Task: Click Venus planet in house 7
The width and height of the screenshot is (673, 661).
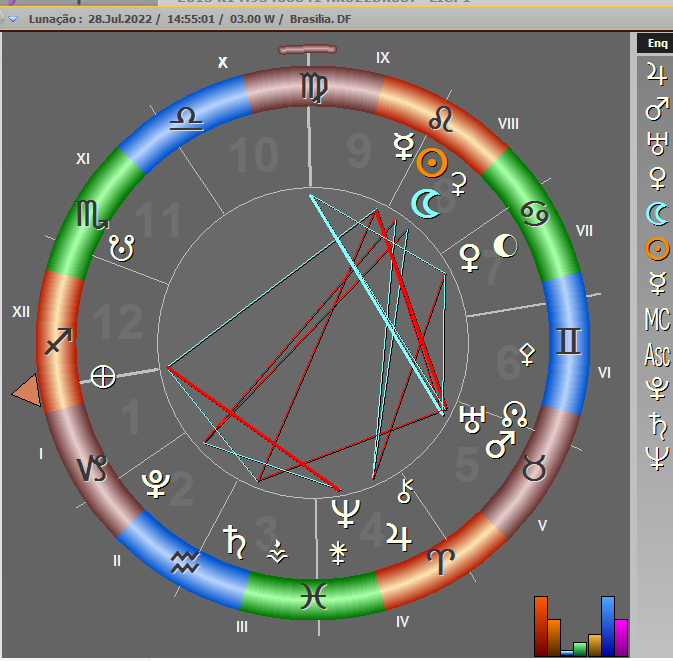Action: pyautogui.click(x=470, y=258)
